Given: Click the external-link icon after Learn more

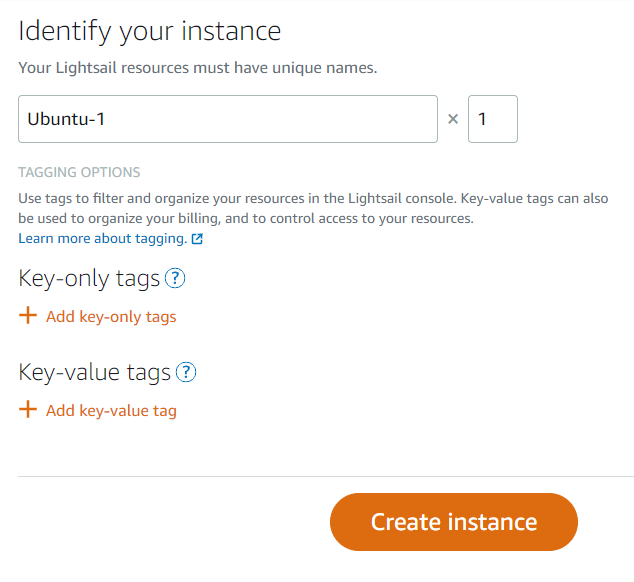Looking at the screenshot, I should pos(197,239).
